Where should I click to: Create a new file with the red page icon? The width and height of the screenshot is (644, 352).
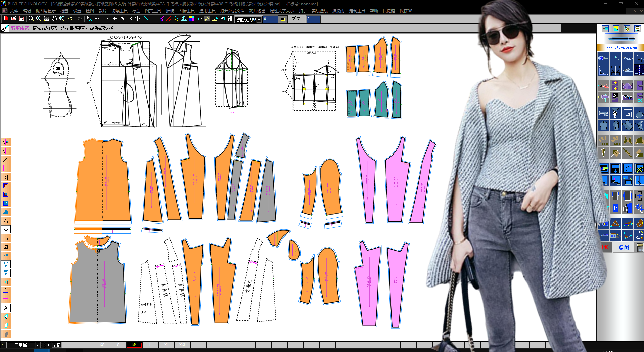[6, 18]
